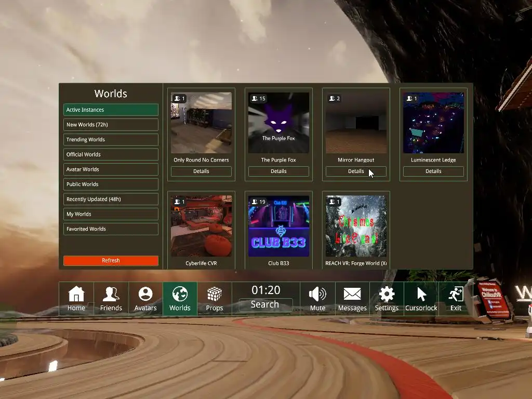532x399 pixels.
Task: Click the player count badge on The Purple Fox
Action: 258,98
